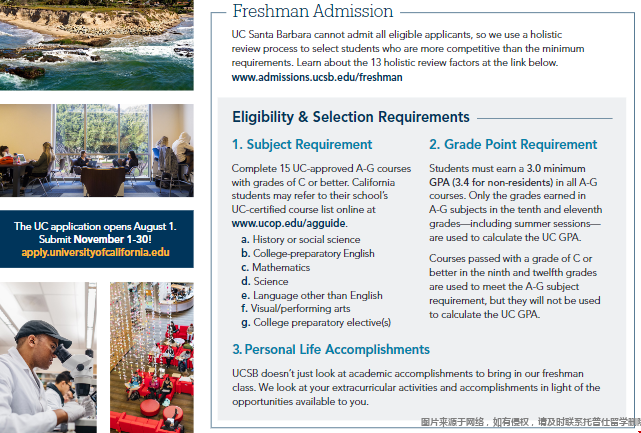
Task: Click the www.ucop.edu/agguide link
Action: [288, 224]
